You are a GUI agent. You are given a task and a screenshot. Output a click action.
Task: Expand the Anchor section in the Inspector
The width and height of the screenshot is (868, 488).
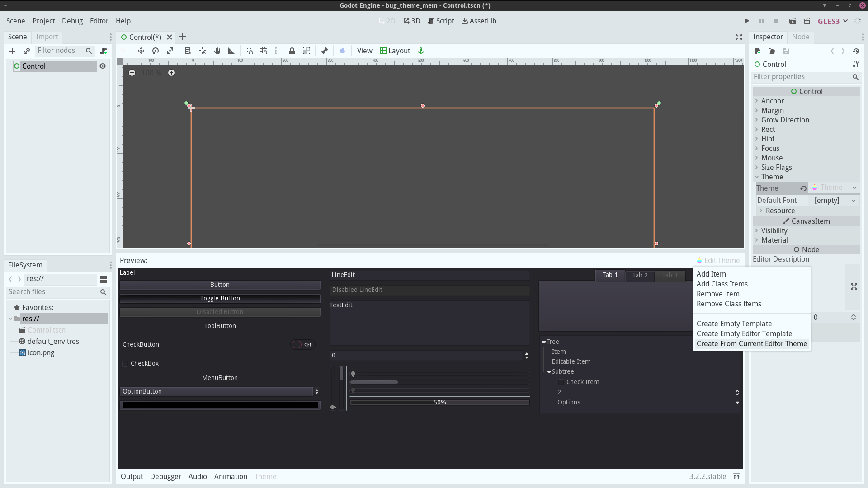pos(757,101)
